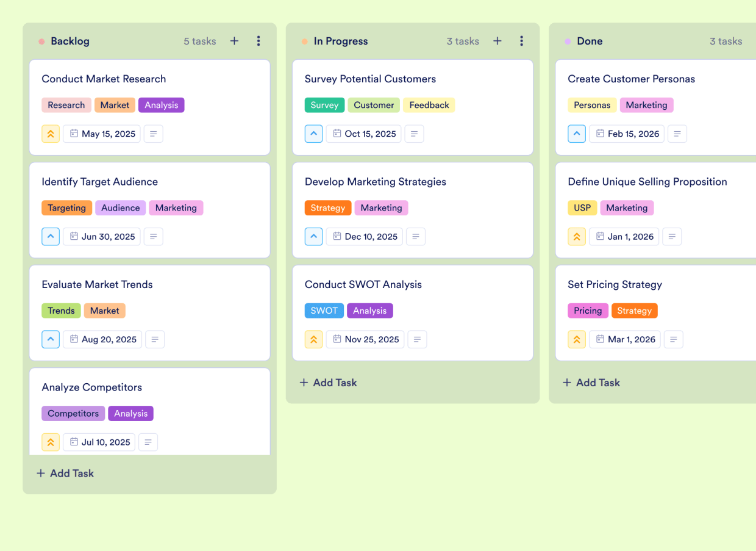The height and width of the screenshot is (551, 756).
Task: Open the Backlog column options menu
Action: (259, 41)
